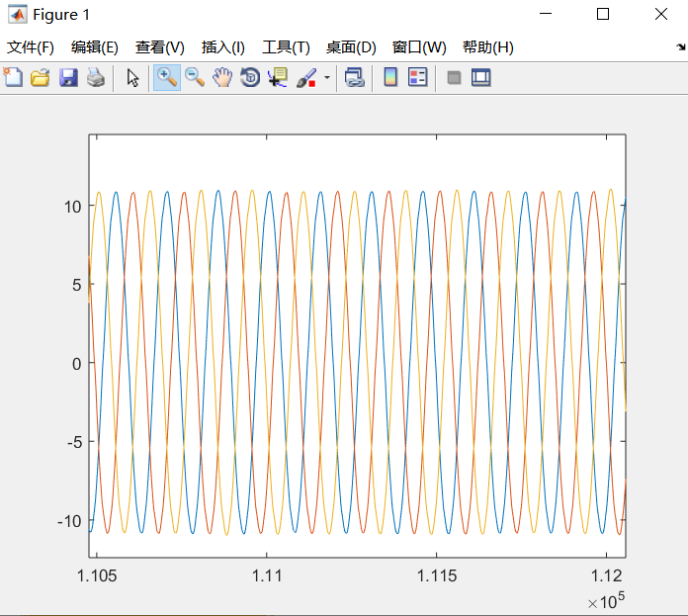Click the MATLAB logo in the title bar
The image size is (688, 616).
(18, 15)
